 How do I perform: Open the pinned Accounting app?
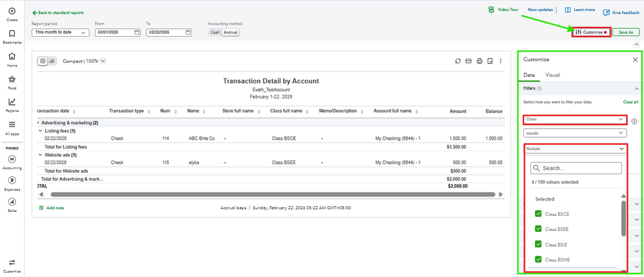click(12, 161)
